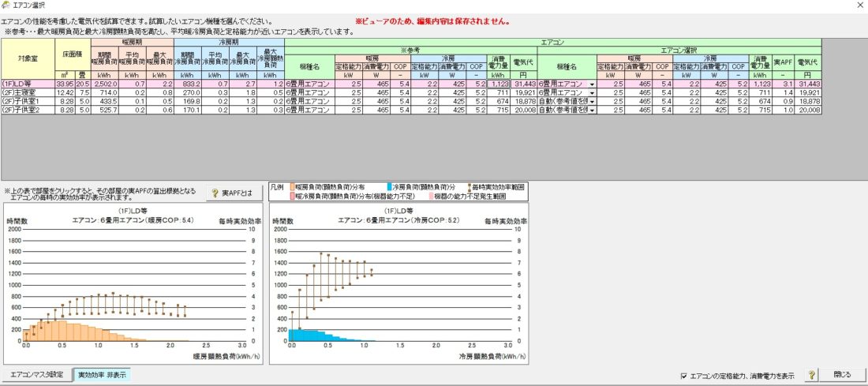This screenshot has width=868, height=386.
Task: Click the 3.1 実APF value
Action: coord(784,84)
